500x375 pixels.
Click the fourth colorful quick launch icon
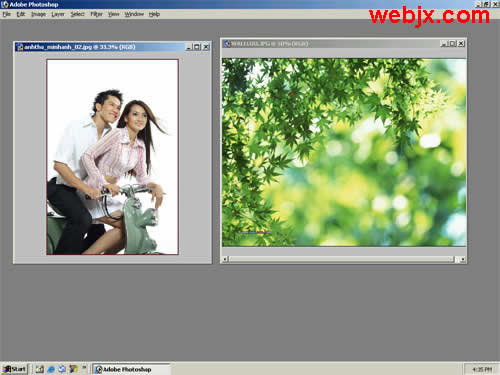coord(73,369)
